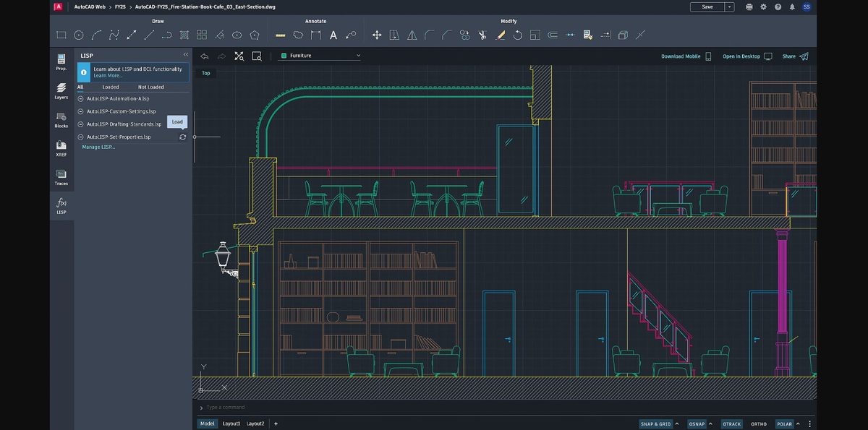This screenshot has height=430, width=868.
Task: Select the Mirror modify tool
Action: tap(412, 35)
